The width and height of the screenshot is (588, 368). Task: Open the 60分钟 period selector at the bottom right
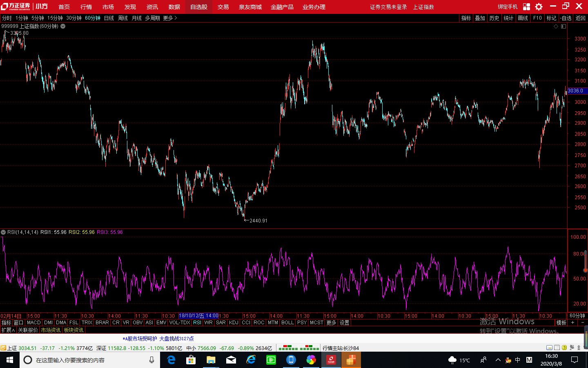(577, 316)
